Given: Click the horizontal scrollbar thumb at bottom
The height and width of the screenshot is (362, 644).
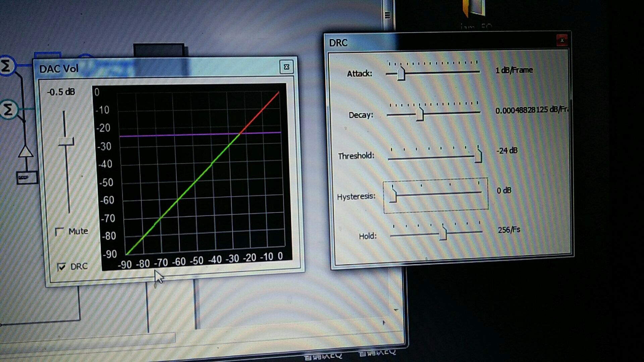Looking at the screenshot, I should pos(87,338).
